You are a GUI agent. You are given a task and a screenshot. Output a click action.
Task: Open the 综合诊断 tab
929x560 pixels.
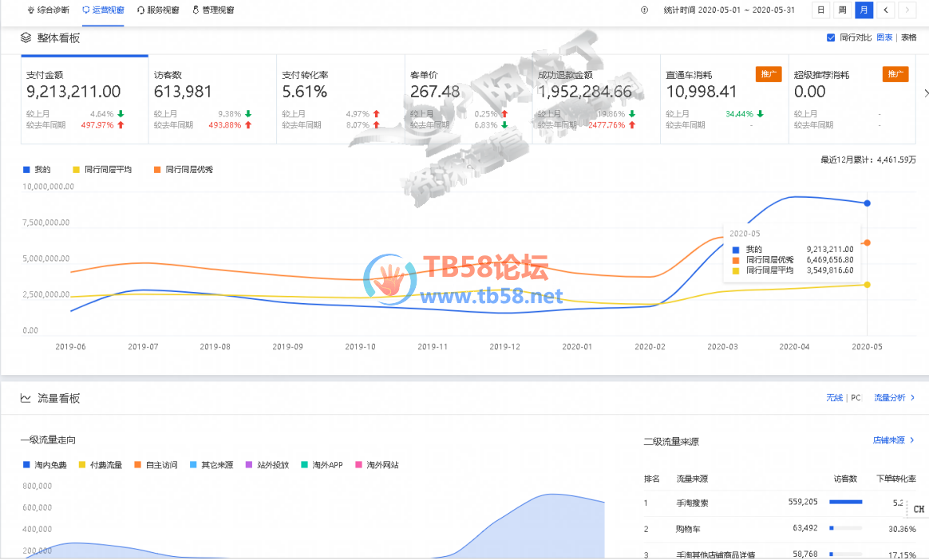pos(48,10)
